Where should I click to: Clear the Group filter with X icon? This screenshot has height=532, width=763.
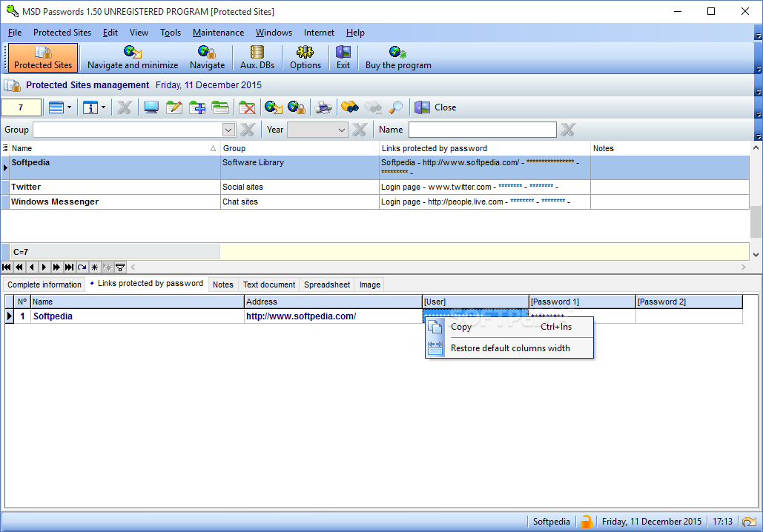[248, 130]
